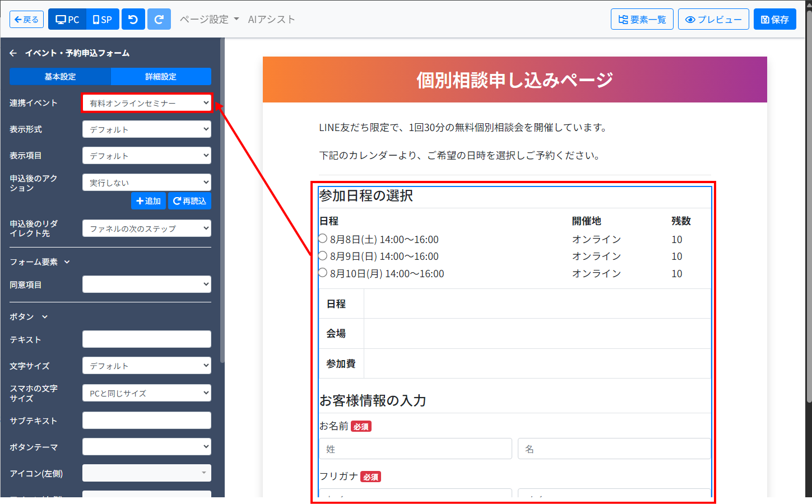Open the 申込後のリダイレクト先 dropdown
The image size is (812, 504).
pos(147,228)
